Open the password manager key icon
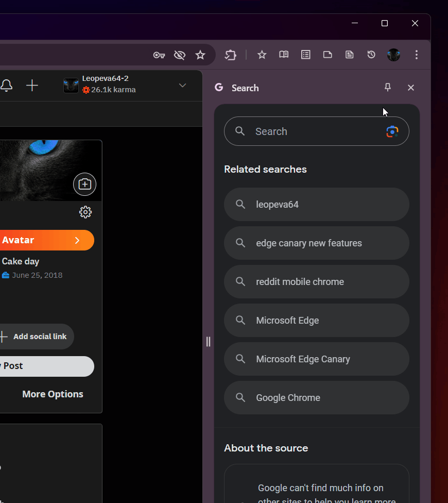 [159, 55]
